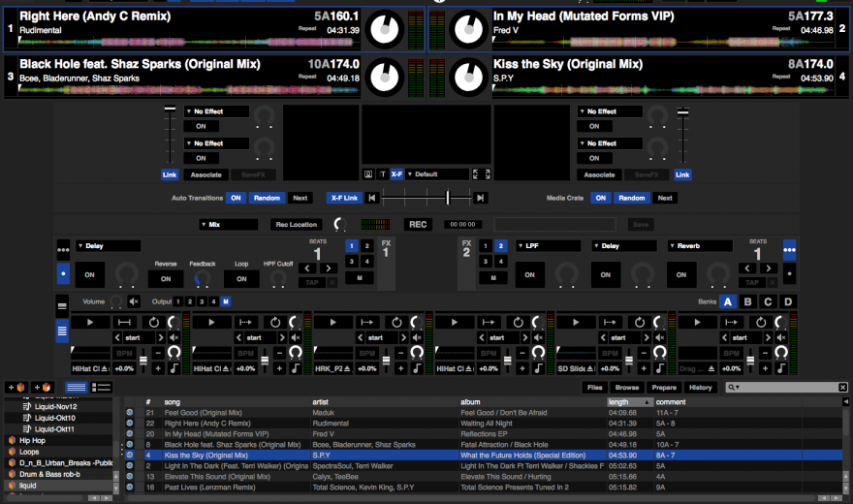Clear the library search field
853x504 pixels.
pyautogui.click(x=842, y=388)
